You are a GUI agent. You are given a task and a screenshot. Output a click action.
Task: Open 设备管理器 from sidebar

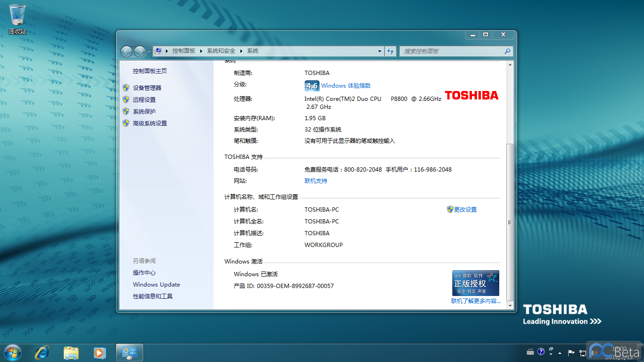pos(147,88)
